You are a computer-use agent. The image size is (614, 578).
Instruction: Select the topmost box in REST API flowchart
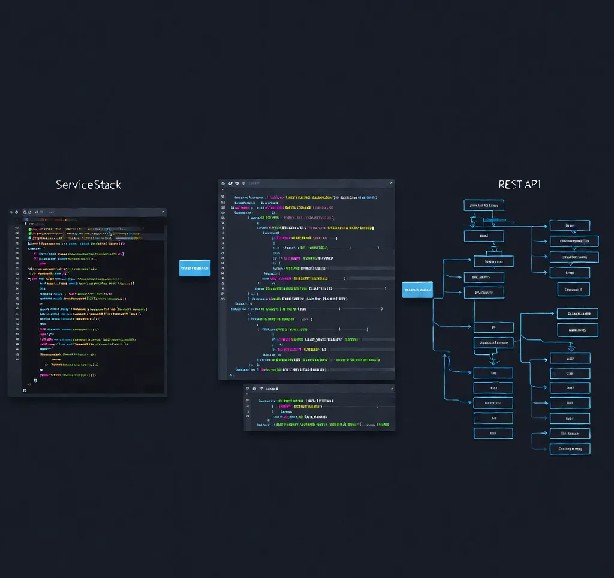click(484, 205)
